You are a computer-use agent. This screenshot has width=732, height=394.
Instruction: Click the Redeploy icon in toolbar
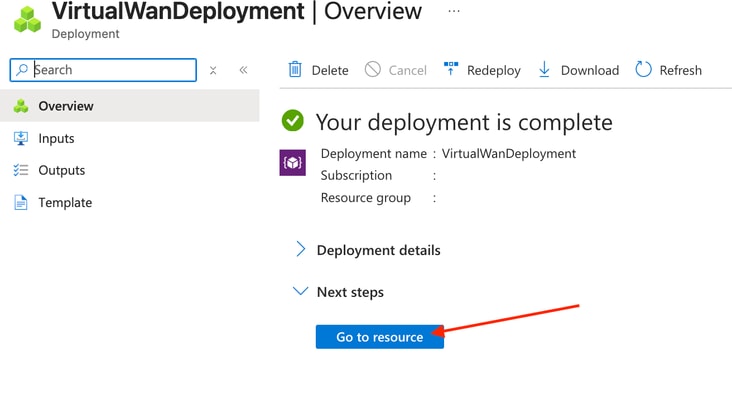(x=450, y=68)
